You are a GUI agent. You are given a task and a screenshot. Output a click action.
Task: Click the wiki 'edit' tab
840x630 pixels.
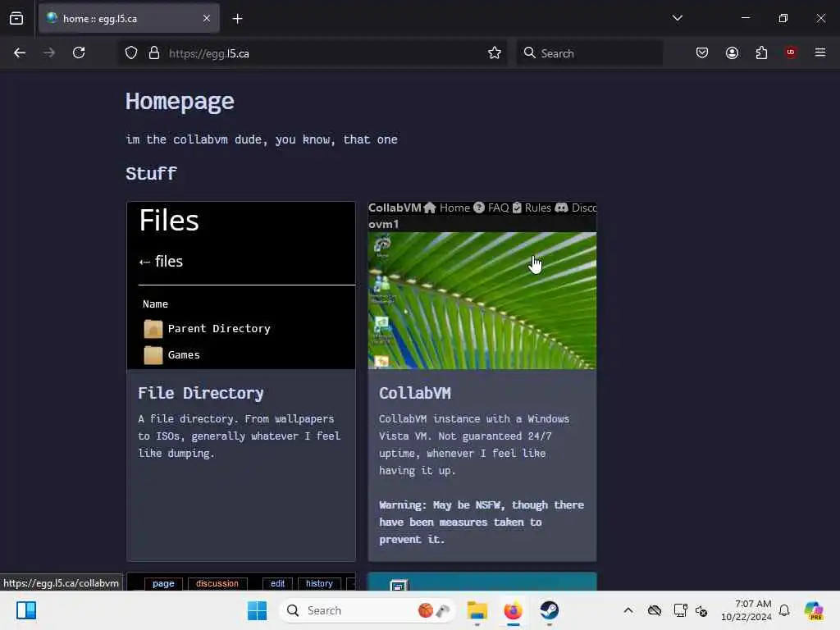pyautogui.click(x=277, y=583)
